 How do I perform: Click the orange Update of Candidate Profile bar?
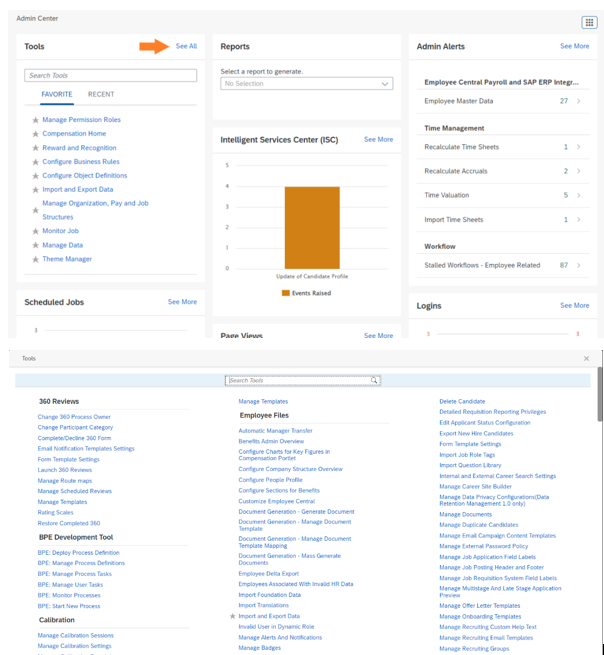(312, 227)
